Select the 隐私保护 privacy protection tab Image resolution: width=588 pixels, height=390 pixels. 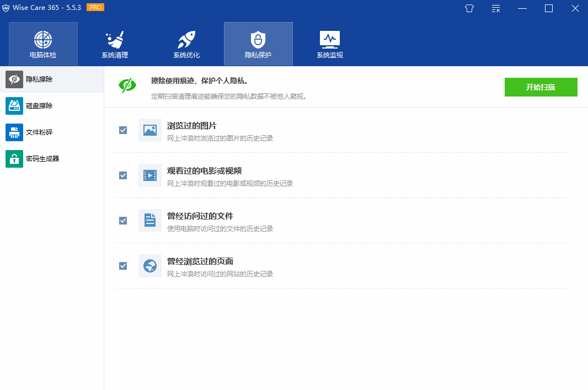[258, 44]
